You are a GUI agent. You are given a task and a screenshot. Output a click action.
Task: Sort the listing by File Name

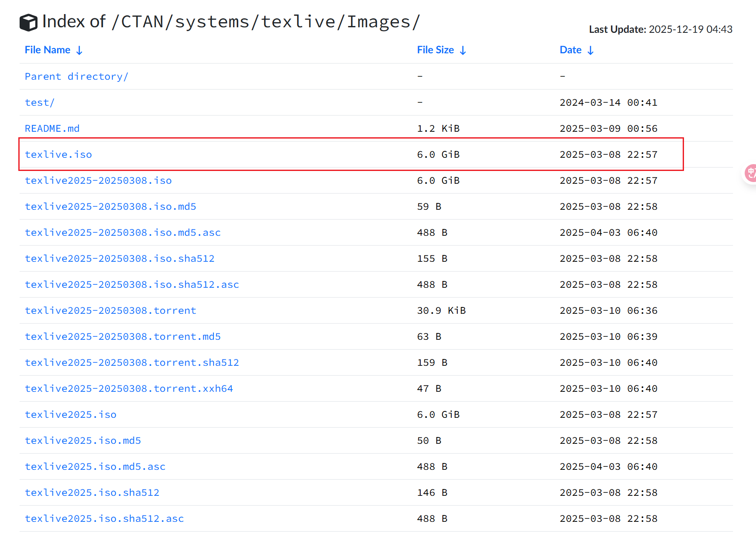(47, 49)
